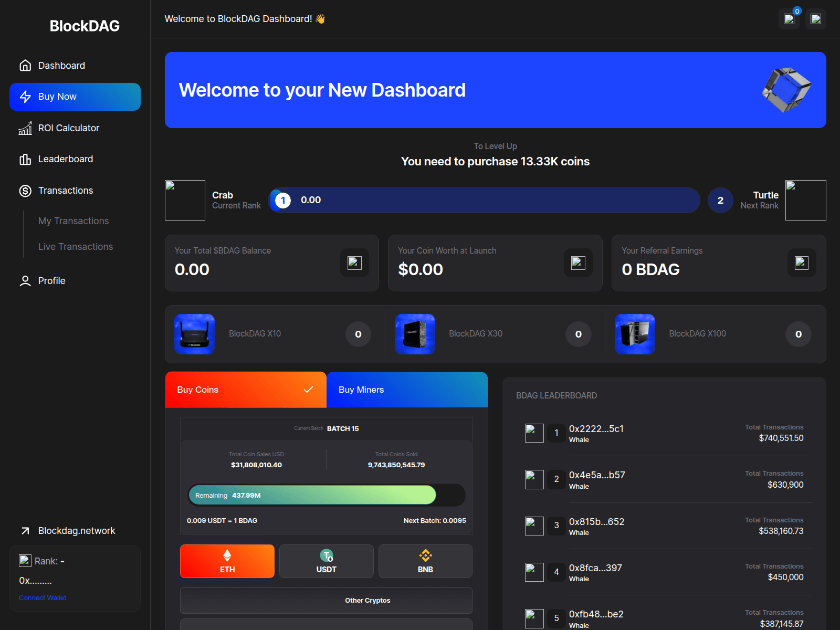Click the BNB coin icon
Viewport: 840px width, 630px height.
[x=425, y=555]
